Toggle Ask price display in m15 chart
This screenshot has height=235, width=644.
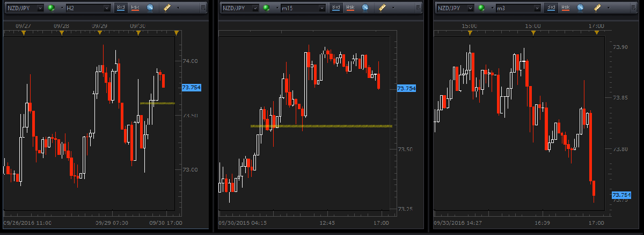coord(350,8)
